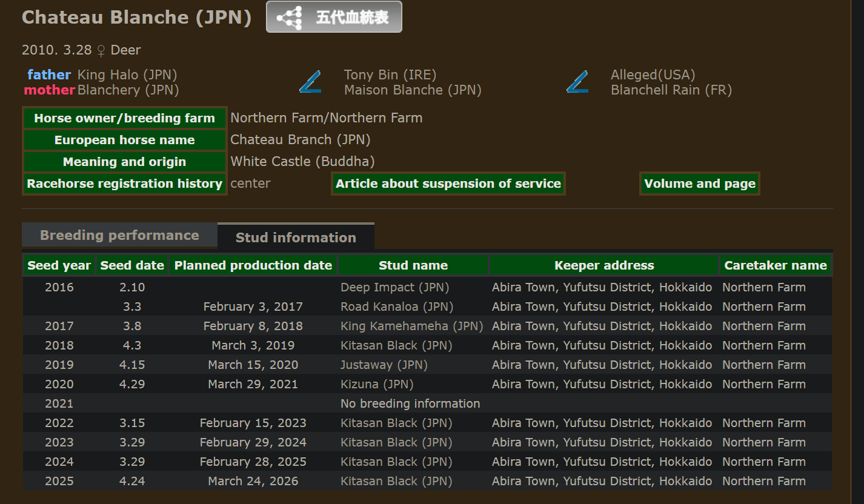Screen dimensions: 864x504
Task: Select the seed date 4.24 cell
Action: pos(132,481)
